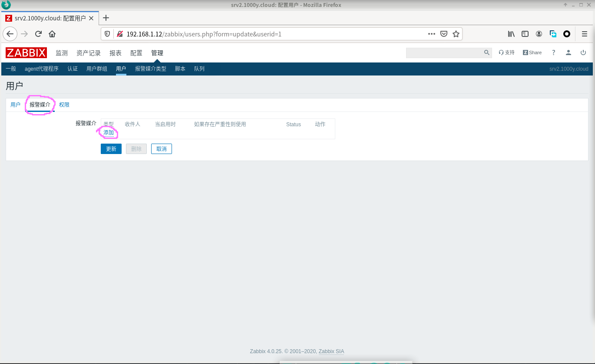
Task: Switch to the 用户 form tab
Action: click(x=15, y=105)
